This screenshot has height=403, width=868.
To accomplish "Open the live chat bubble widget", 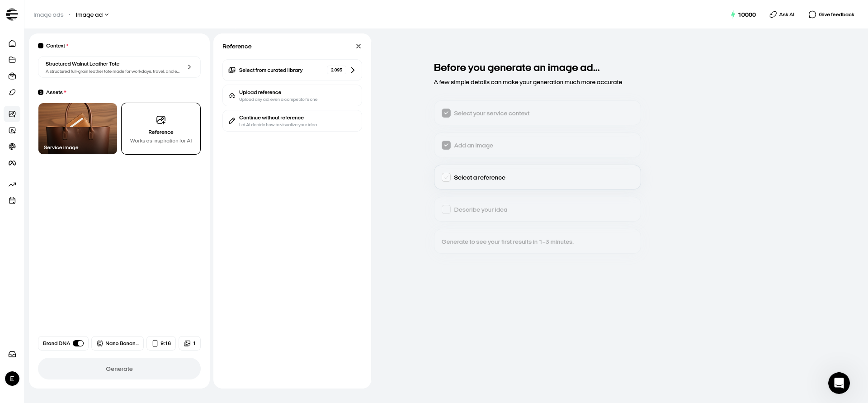I will pos(839,383).
